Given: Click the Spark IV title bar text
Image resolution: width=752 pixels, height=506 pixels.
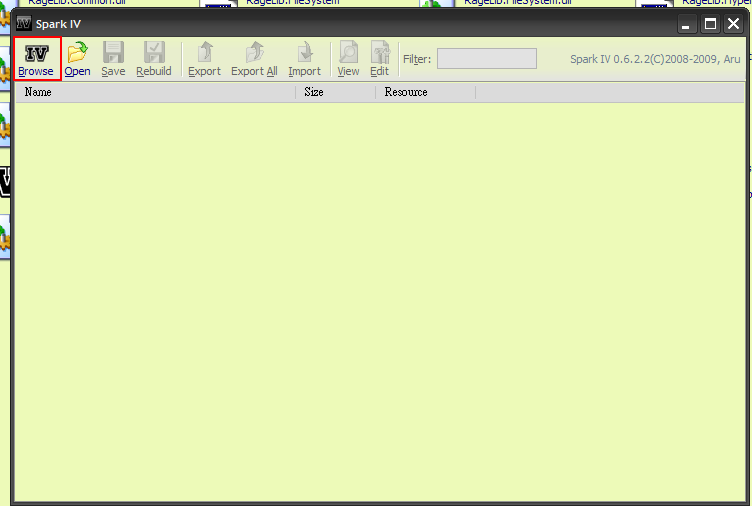Looking at the screenshot, I should coord(59,24).
